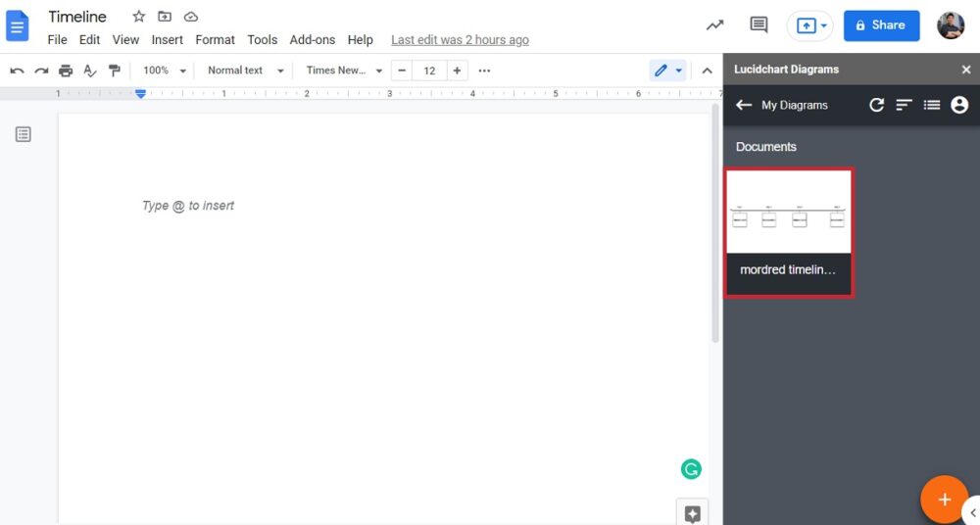This screenshot has width=980, height=525.
Task: Run spelling and grammar check
Action: click(x=90, y=71)
